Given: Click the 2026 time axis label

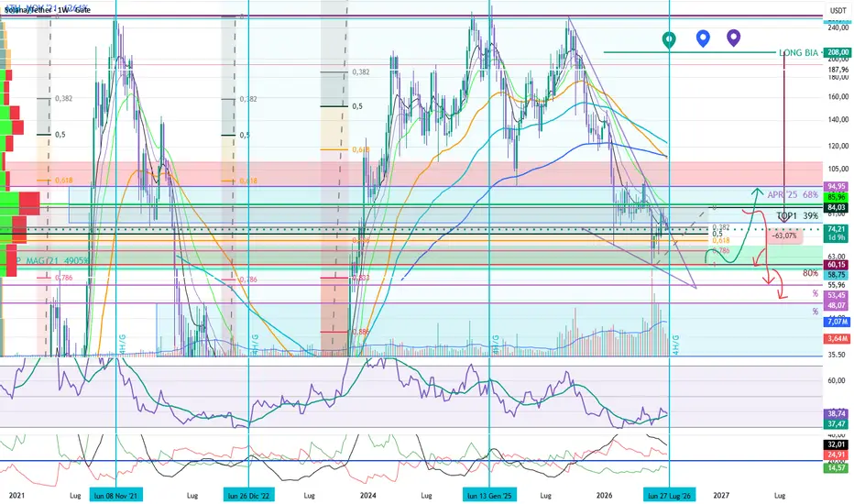Looking at the screenshot, I should (x=604, y=495).
